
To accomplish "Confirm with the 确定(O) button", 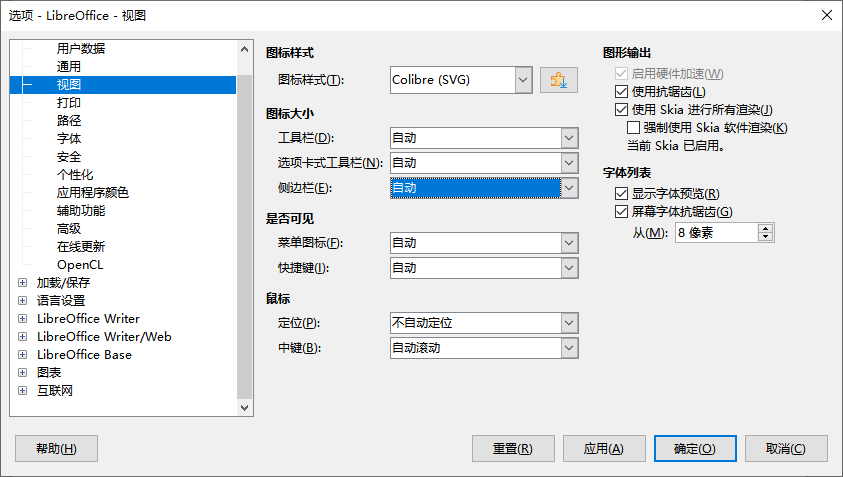I will [695, 448].
